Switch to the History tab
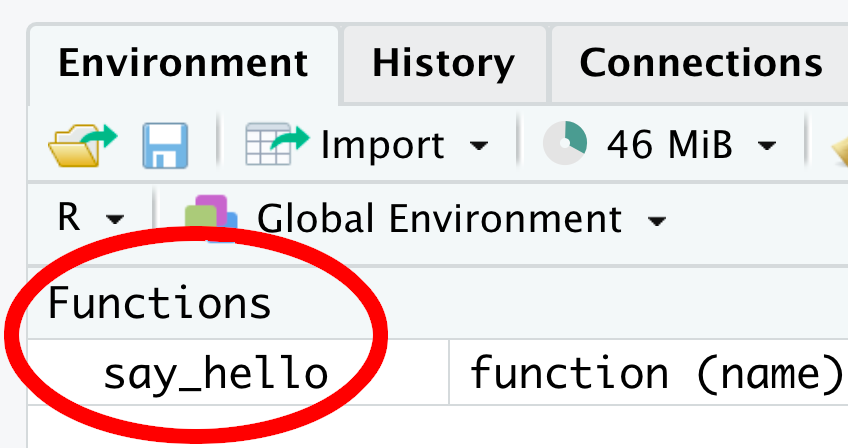848x448 pixels. pyautogui.click(x=443, y=64)
